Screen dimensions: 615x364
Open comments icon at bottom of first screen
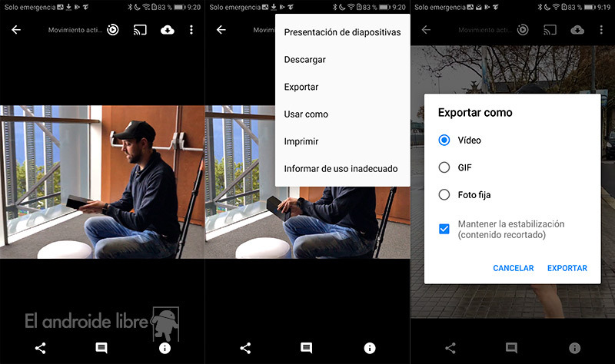(x=101, y=348)
